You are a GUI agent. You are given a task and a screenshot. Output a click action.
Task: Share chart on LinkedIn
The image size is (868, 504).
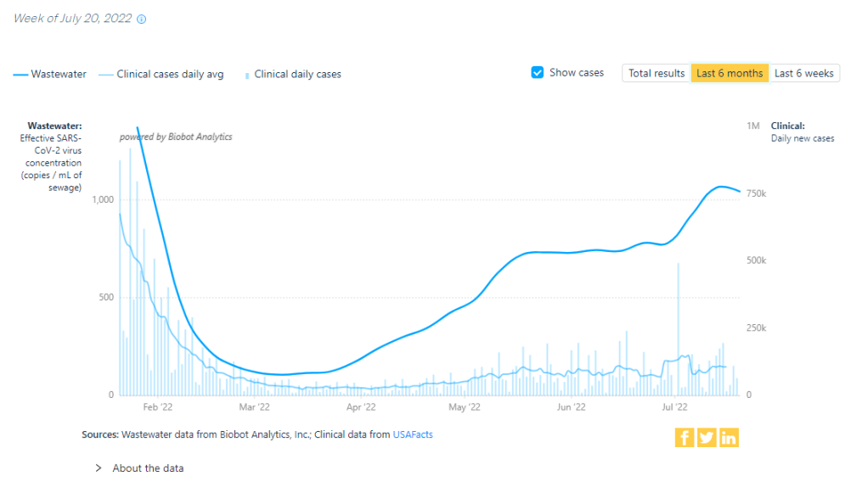coord(729,438)
